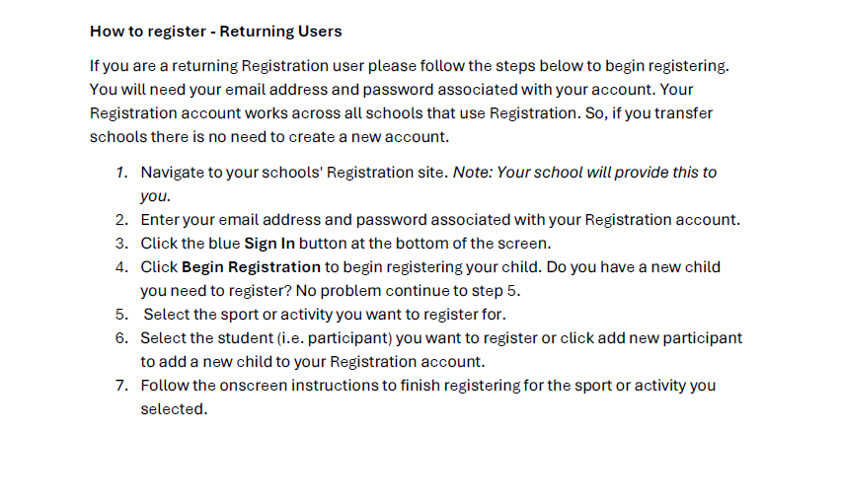Click list number 7 marker
Viewport: 841px width, 504px height.
click(x=121, y=386)
